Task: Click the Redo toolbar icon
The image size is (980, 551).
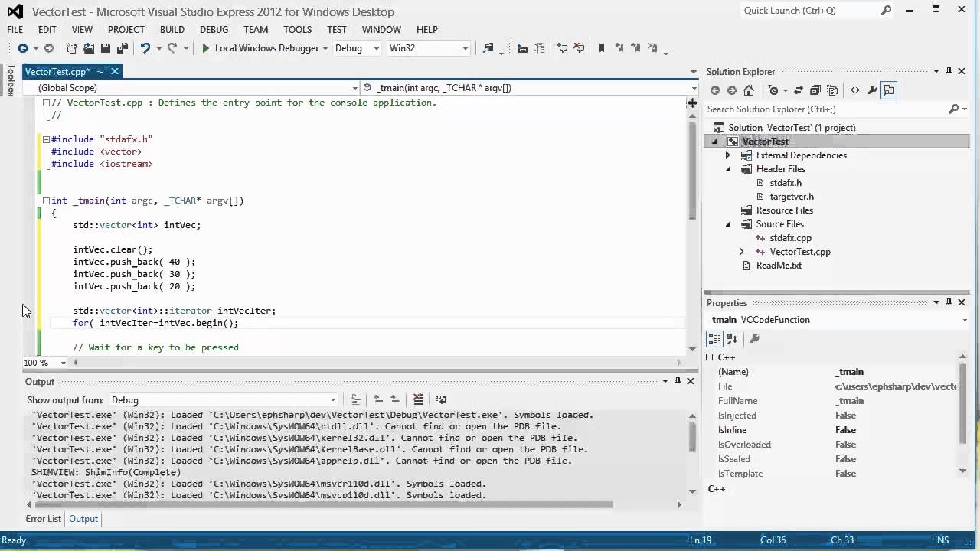Action: [172, 48]
